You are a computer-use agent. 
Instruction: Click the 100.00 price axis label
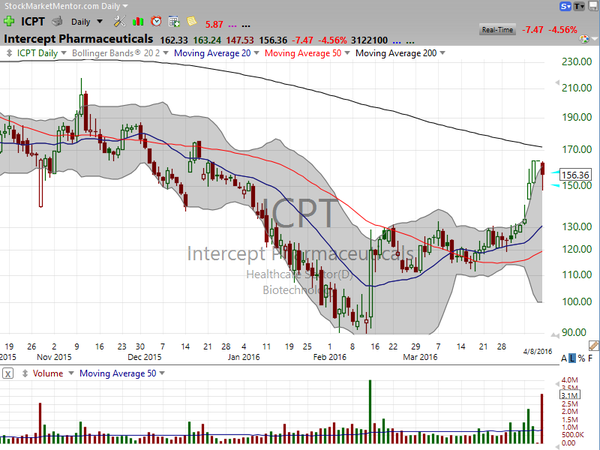[577, 302]
